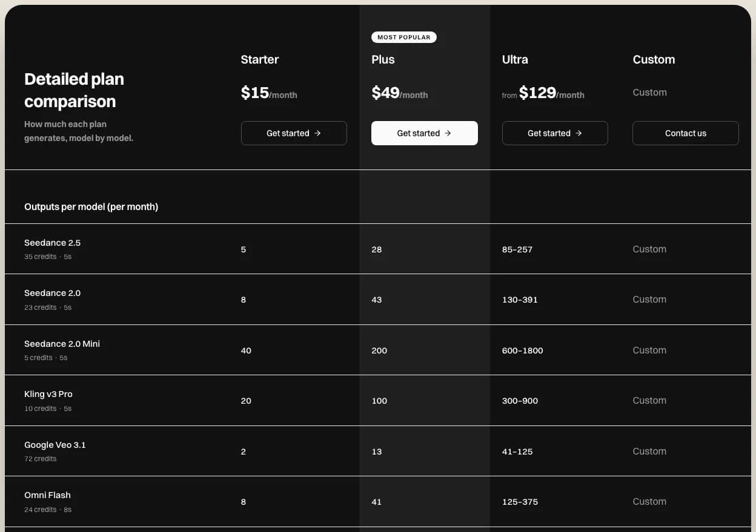Click the 24 credits · 8s note
Viewport: 756px width, 532px height.
pos(48,510)
